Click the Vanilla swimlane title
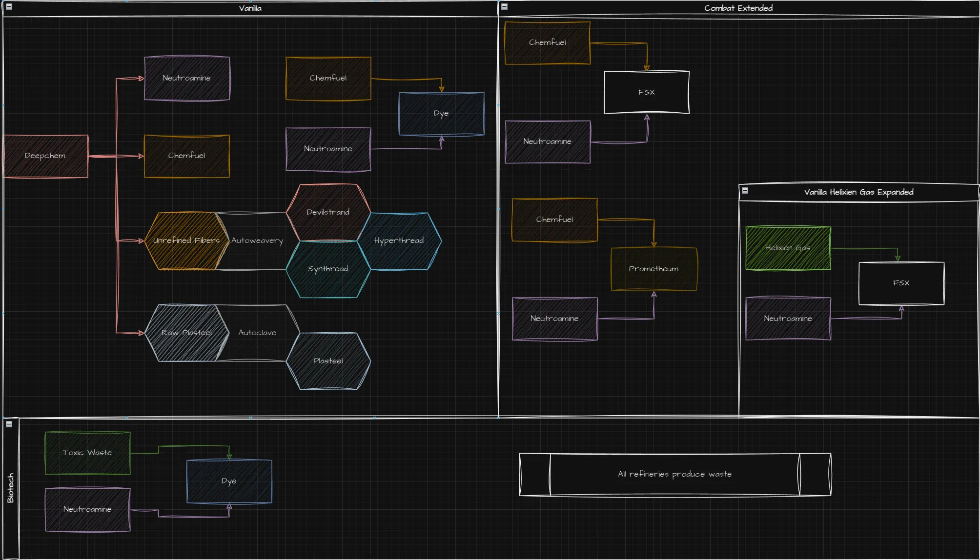Image resolution: width=980 pixels, height=560 pixels. 250,8
